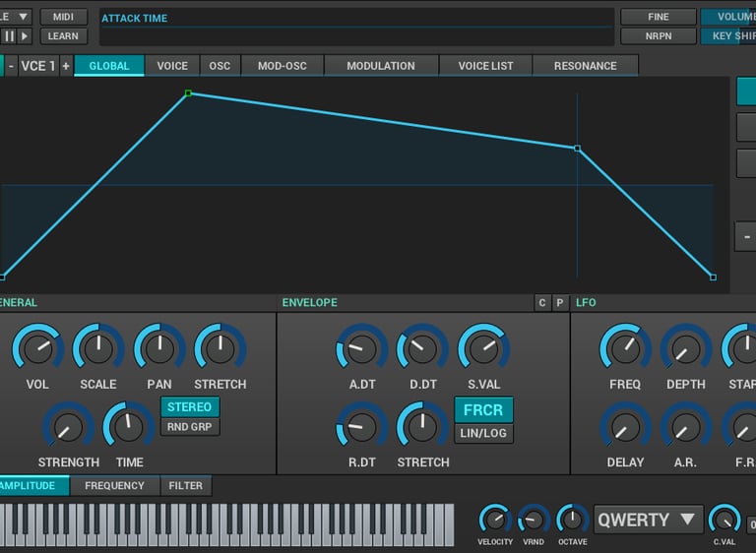Click the C.VAL knob

[x=724, y=521]
